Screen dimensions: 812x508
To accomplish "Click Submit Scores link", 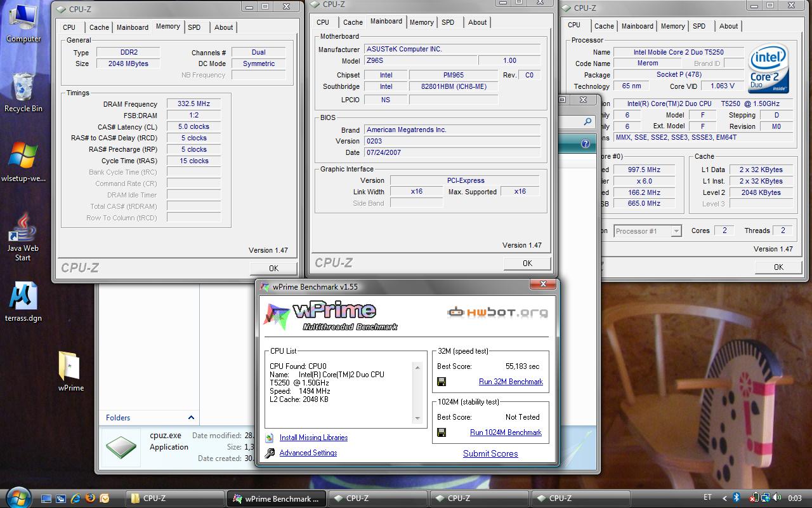I will [x=490, y=453].
